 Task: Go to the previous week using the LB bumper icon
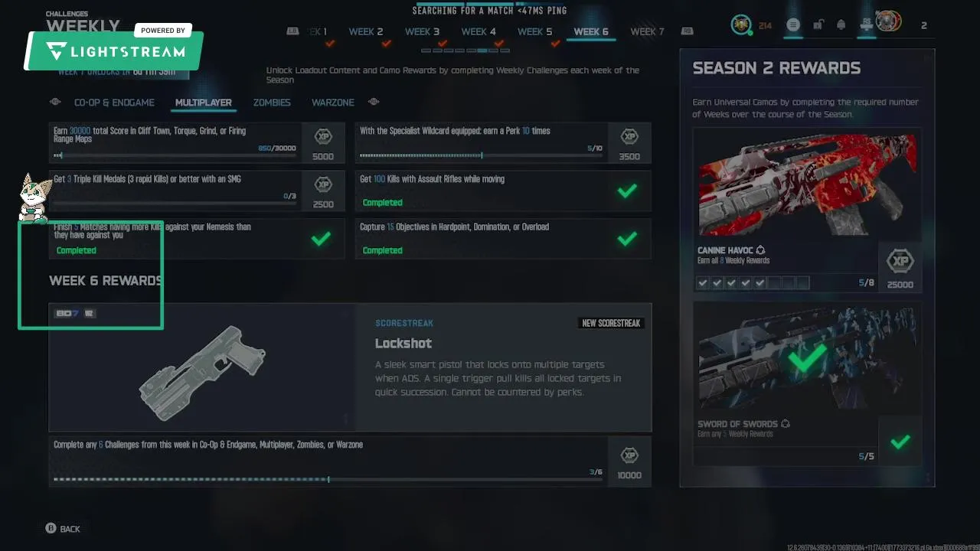[292, 31]
